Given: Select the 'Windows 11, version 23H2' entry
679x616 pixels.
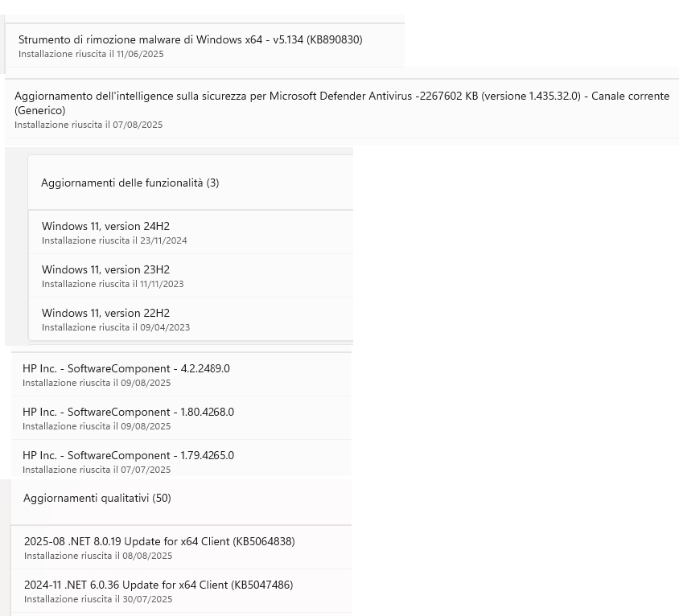Looking at the screenshot, I should coord(191,276).
